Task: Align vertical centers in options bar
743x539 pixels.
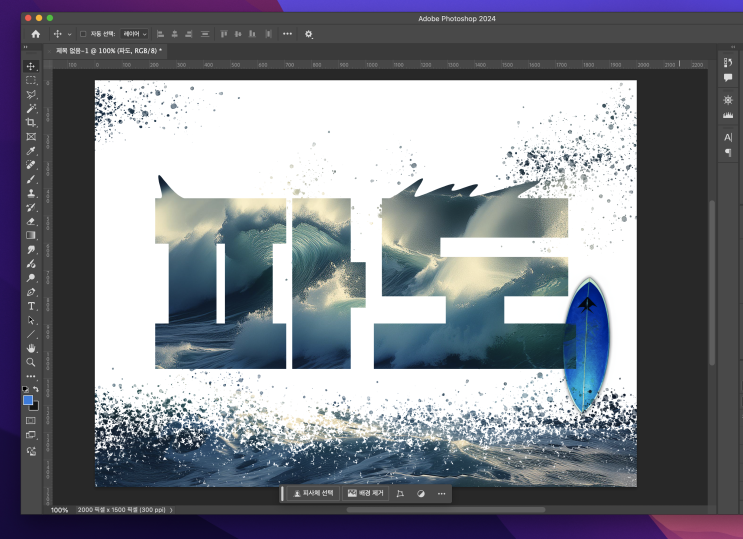Action: [238, 34]
